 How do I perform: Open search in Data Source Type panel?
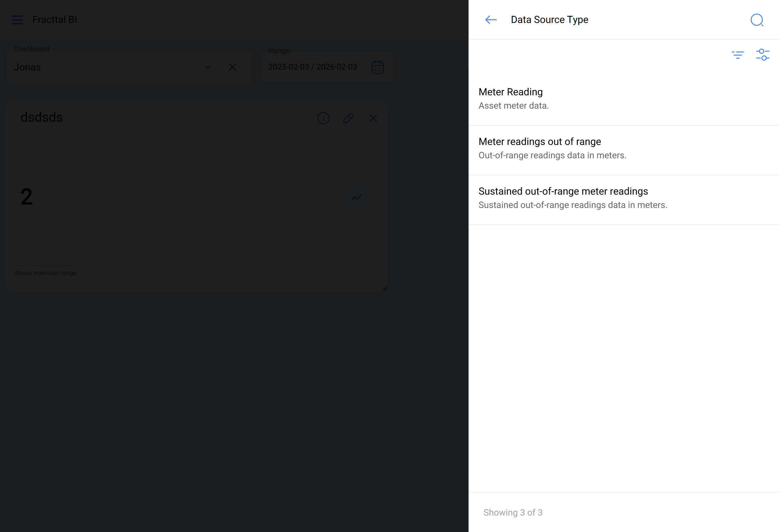click(x=757, y=20)
